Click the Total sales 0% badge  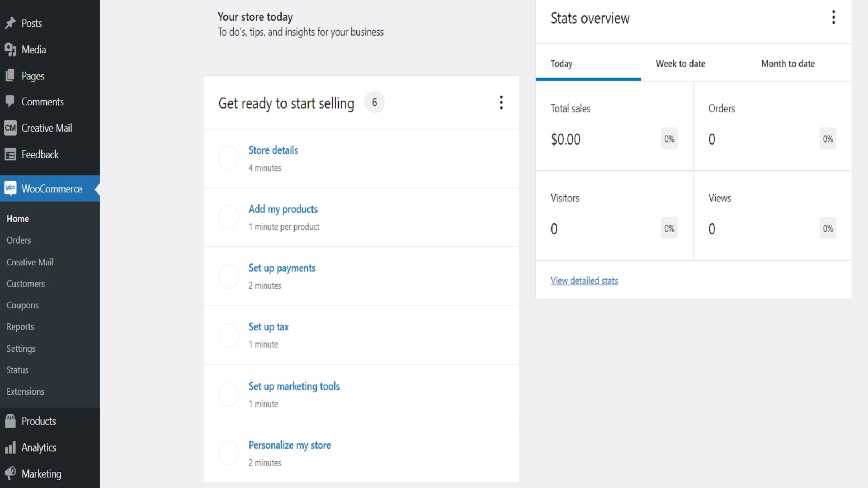(669, 139)
